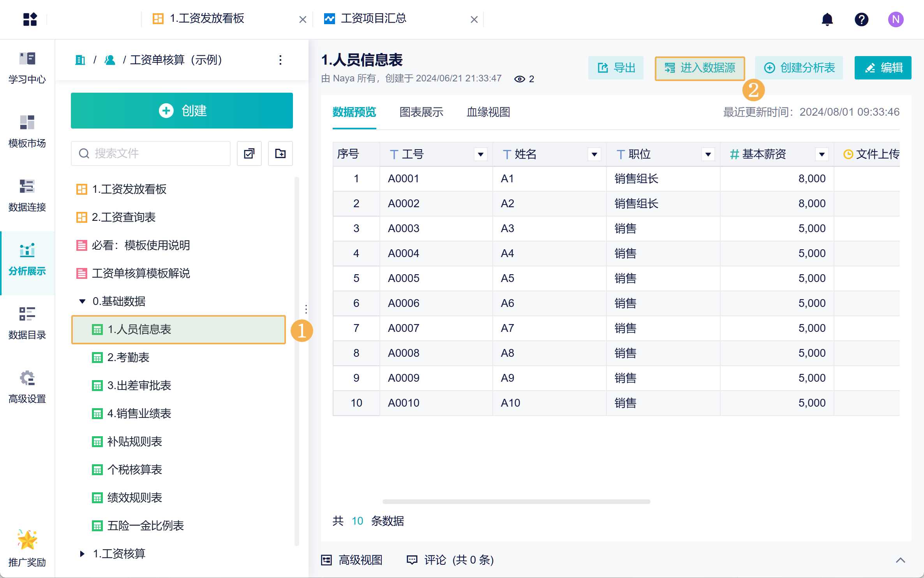The width and height of the screenshot is (924, 578).
Task: Click the 创建 button
Action: coord(182,111)
